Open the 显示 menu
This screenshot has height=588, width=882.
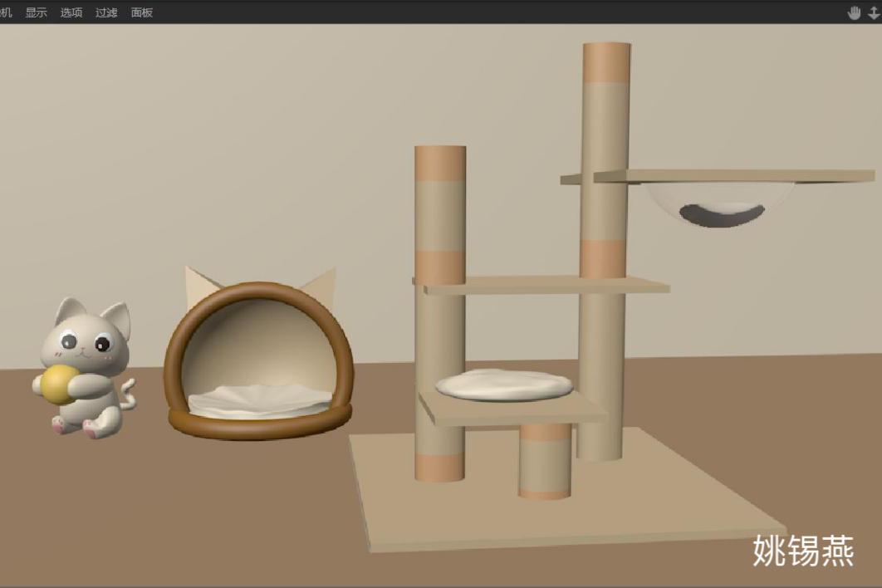coord(36,12)
